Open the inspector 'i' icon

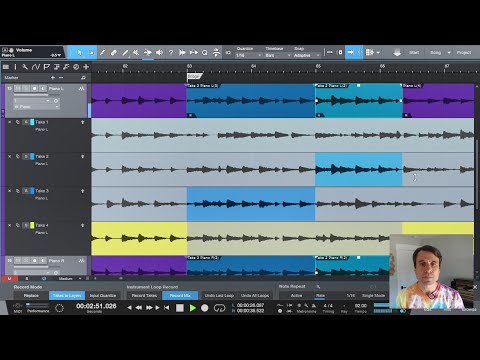coord(15,67)
